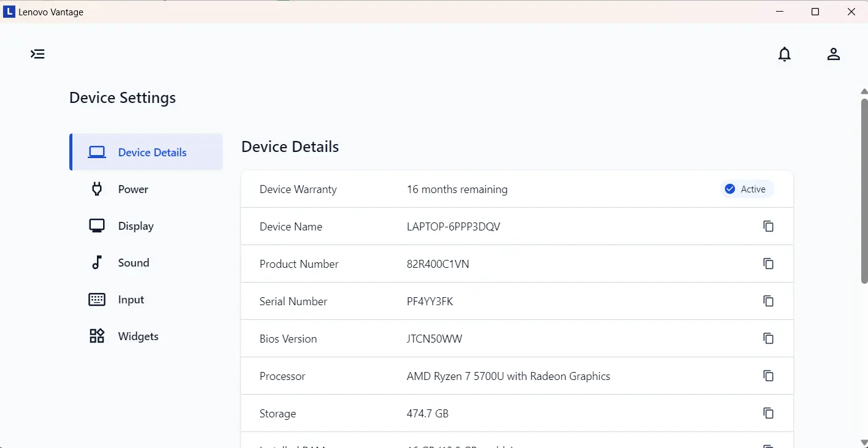Click the Bios Version label
The image size is (868, 448).
(x=288, y=339)
